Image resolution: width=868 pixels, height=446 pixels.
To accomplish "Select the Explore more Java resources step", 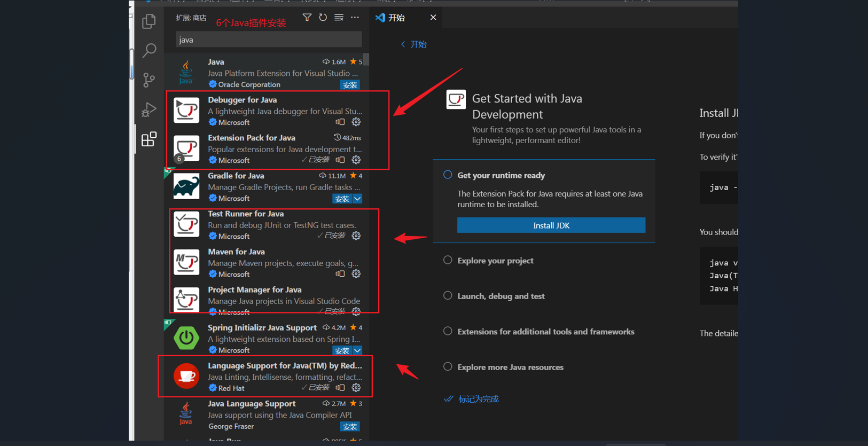I will (x=510, y=367).
